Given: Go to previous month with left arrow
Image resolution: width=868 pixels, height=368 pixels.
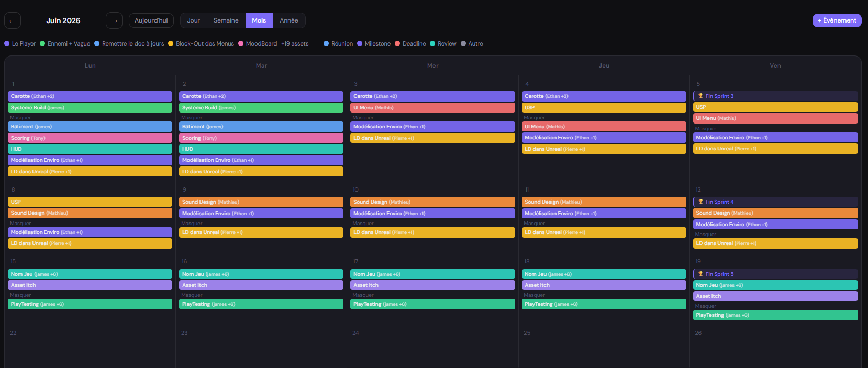Looking at the screenshot, I should click(13, 20).
